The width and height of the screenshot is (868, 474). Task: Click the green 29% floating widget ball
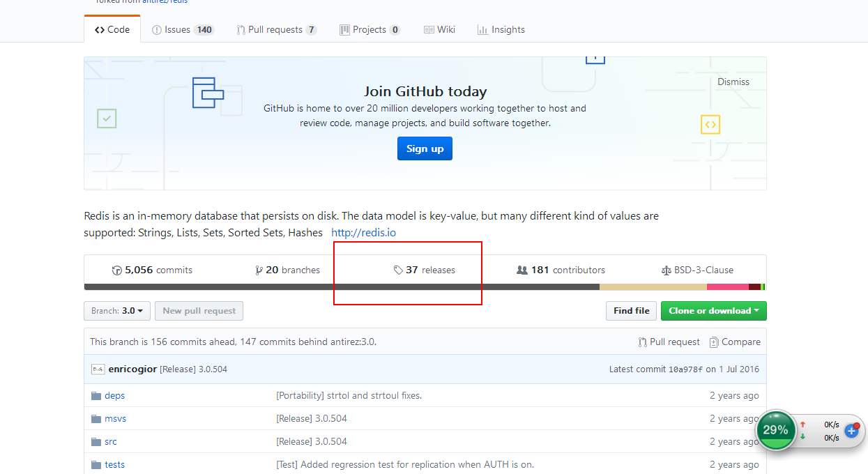pyautogui.click(x=775, y=430)
